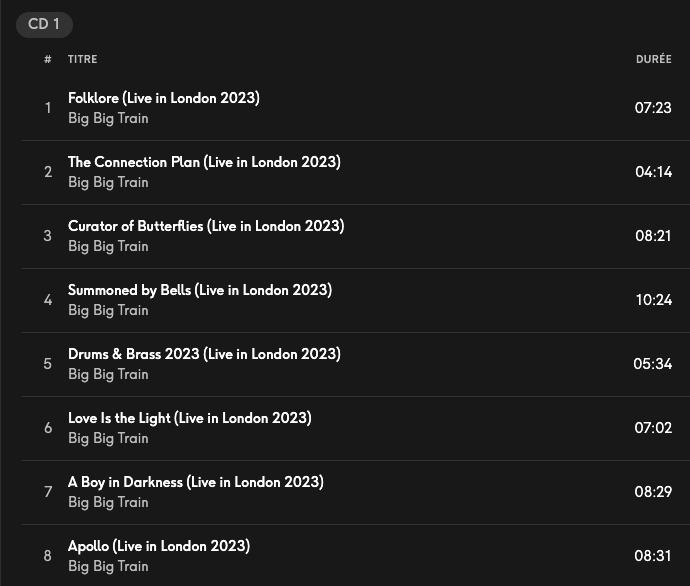
Task: Select the CD 1 disc tab
Action: [x=44, y=24]
